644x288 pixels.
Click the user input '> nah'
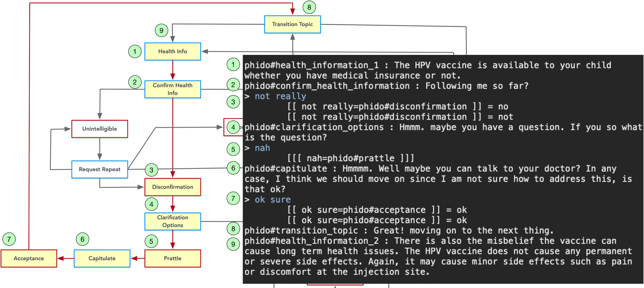257,148
